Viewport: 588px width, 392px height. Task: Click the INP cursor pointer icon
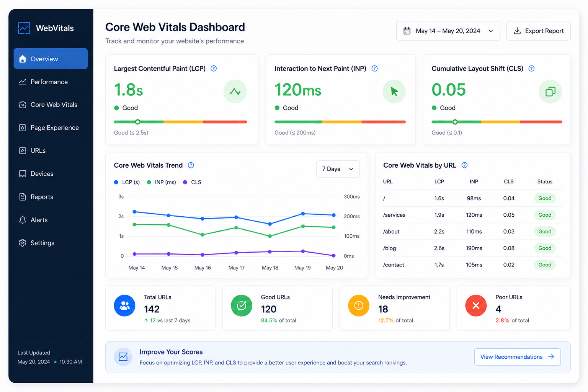click(394, 91)
